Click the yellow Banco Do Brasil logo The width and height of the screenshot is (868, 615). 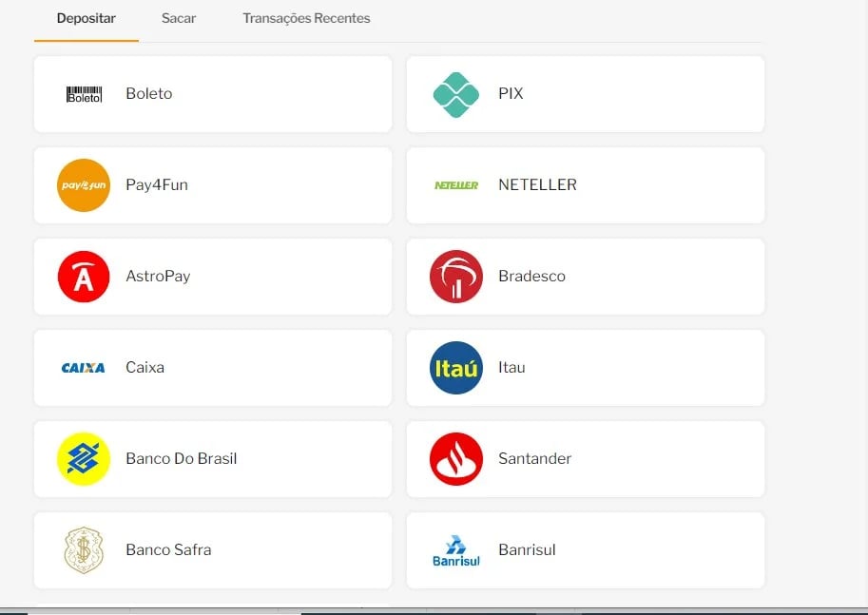(84, 459)
